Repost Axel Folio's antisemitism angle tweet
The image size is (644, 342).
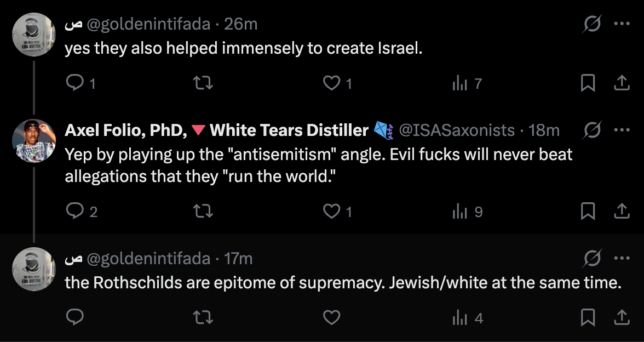[203, 211]
